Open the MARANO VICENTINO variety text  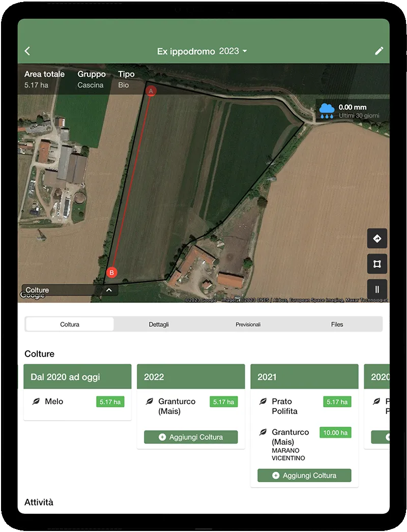click(288, 454)
